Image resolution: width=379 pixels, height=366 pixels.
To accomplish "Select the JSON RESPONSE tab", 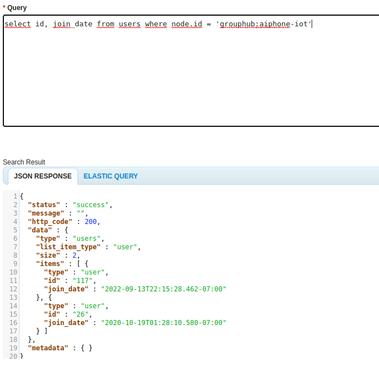I will [43, 176].
